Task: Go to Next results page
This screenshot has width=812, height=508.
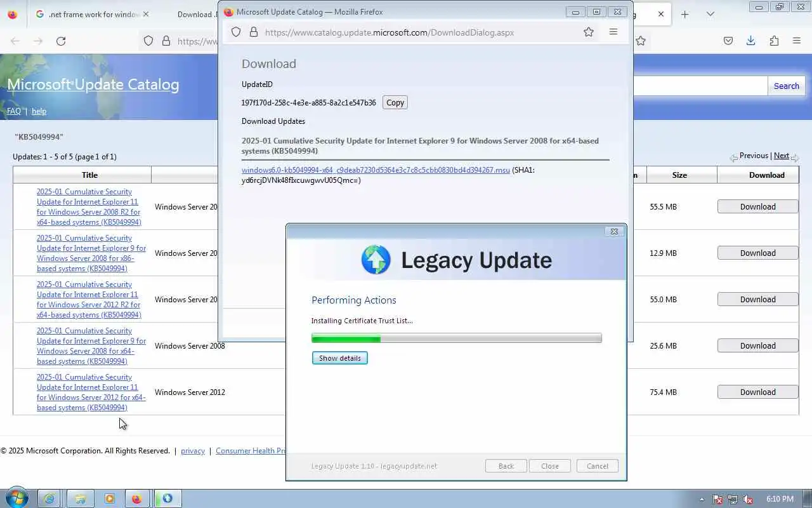Action: click(x=782, y=156)
